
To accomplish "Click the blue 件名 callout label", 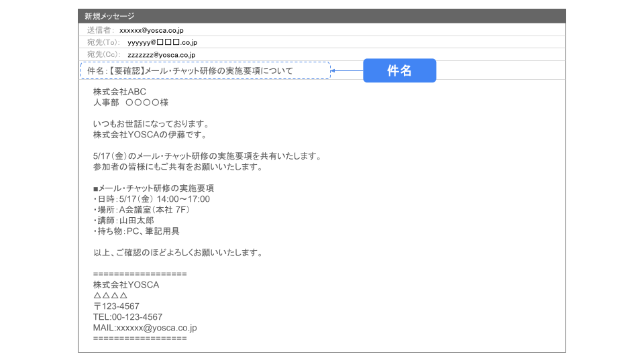I will (399, 70).
